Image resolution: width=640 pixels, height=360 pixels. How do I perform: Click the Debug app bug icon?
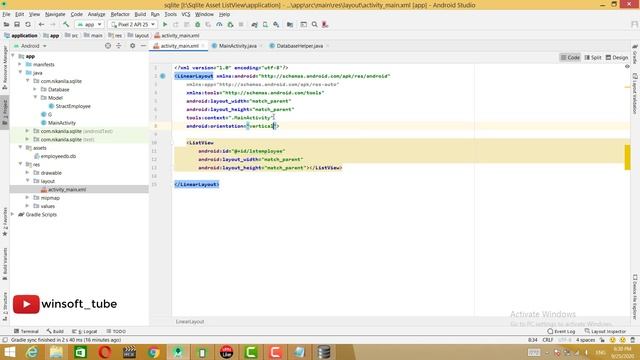coord(198,24)
